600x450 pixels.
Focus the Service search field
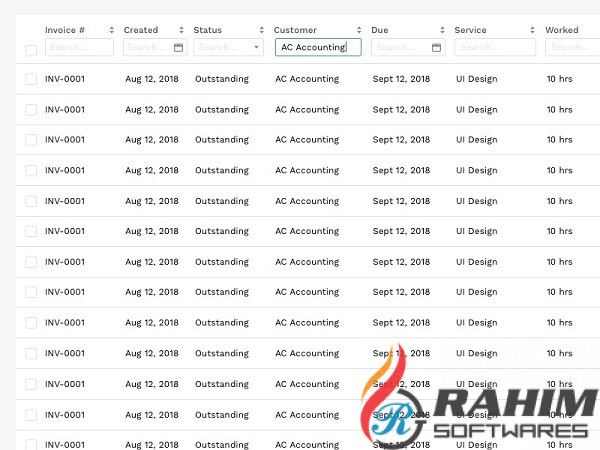pos(495,47)
